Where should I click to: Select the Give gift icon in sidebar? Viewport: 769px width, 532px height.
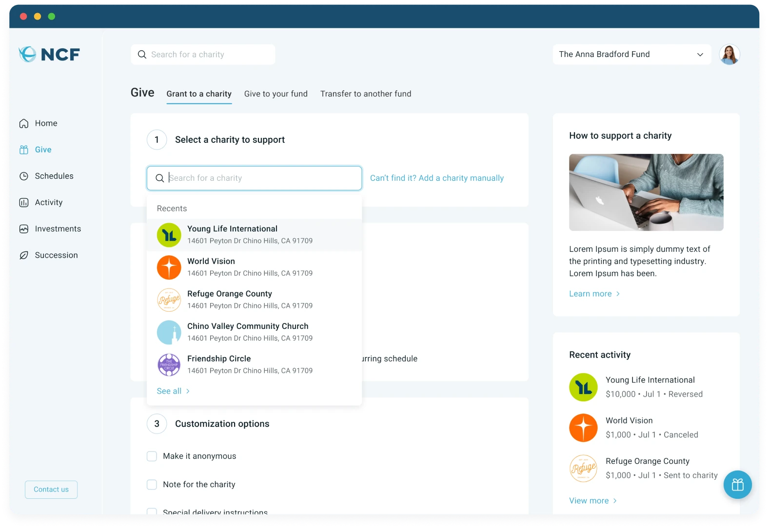tap(23, 150)
